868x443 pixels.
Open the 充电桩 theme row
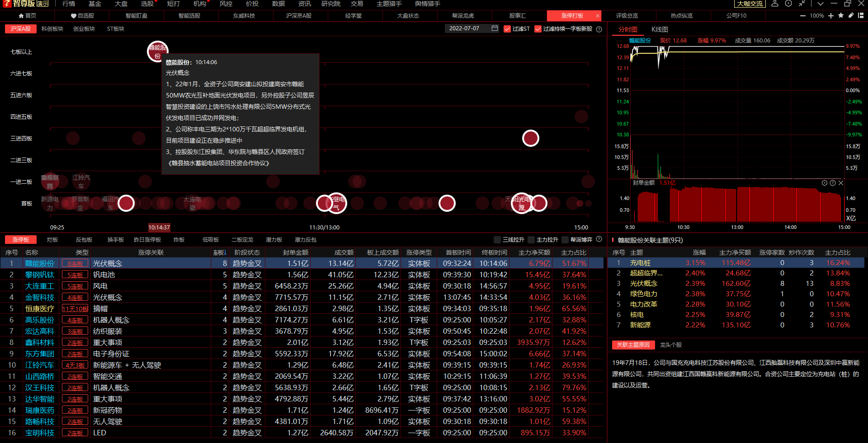[x=736, y=262]
